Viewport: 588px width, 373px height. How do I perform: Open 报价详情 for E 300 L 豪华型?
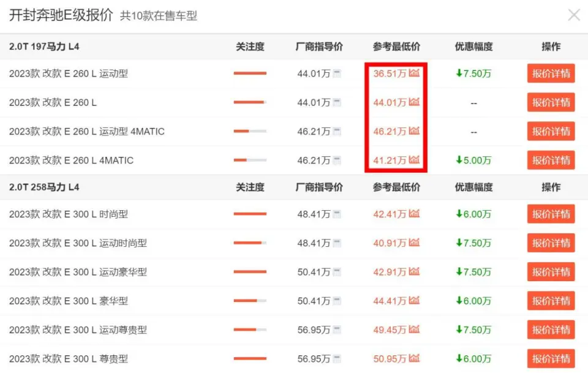tap(551, 301)
